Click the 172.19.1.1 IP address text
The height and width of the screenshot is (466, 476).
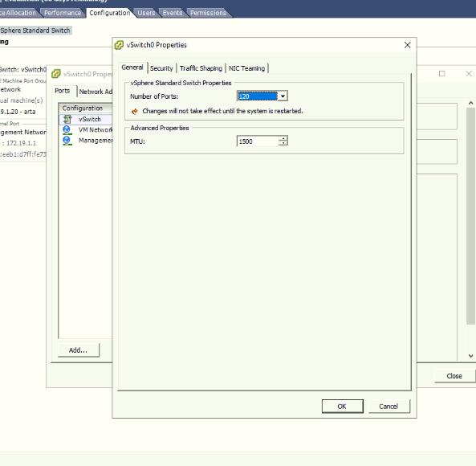[21, 143]
